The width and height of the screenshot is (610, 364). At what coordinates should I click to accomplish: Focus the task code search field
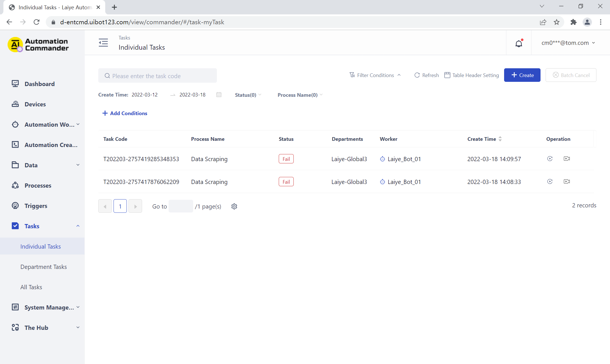click(158, 76)
